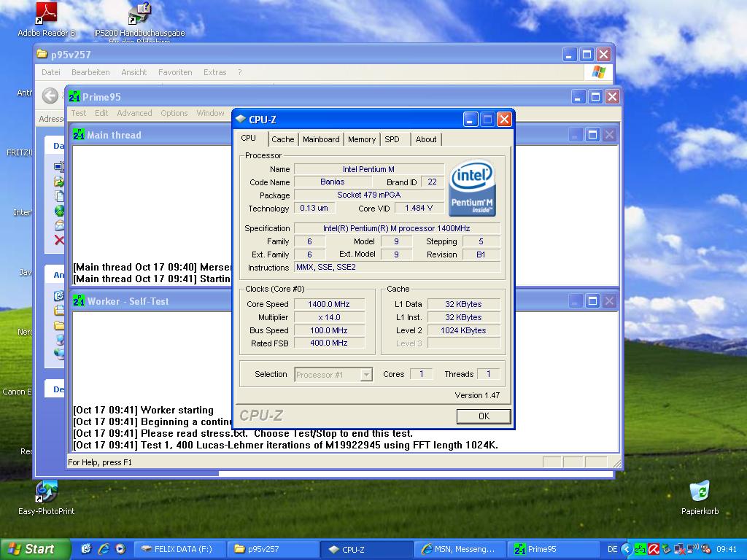The width and height of the screenshot is (747, 560).
Task: Open the About tab in CPU-Z
Action: (x=425, y=139)
